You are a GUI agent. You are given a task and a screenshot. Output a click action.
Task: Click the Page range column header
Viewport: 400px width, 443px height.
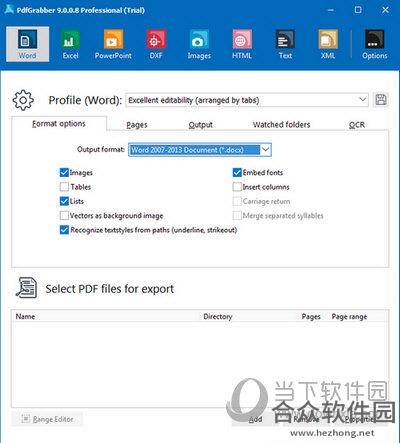[349, 316]
